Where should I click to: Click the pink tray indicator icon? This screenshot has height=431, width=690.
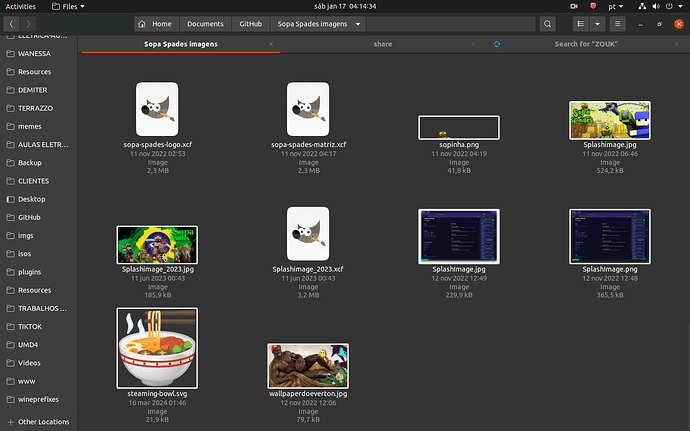(x=593, y=6)
